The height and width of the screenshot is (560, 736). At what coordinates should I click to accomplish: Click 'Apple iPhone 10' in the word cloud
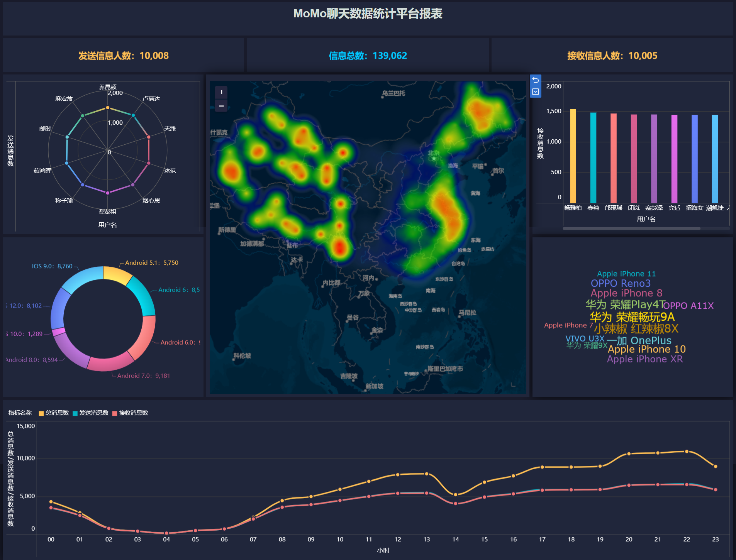pos(646,349)
